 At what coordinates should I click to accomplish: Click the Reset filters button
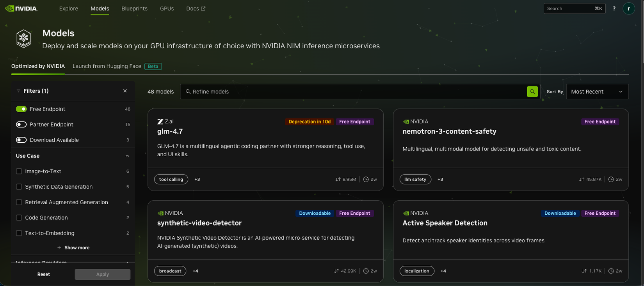tap(44, 274)
